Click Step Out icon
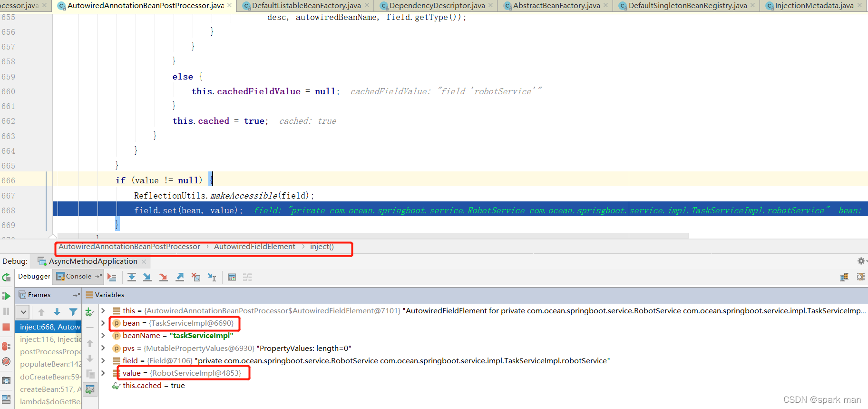 (180, 277)
